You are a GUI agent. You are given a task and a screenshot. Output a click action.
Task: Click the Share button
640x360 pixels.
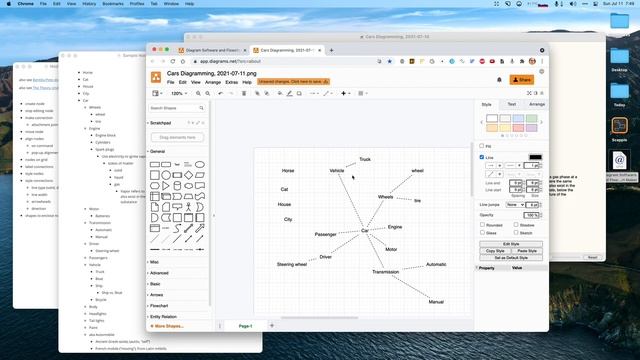pos(522,80)
